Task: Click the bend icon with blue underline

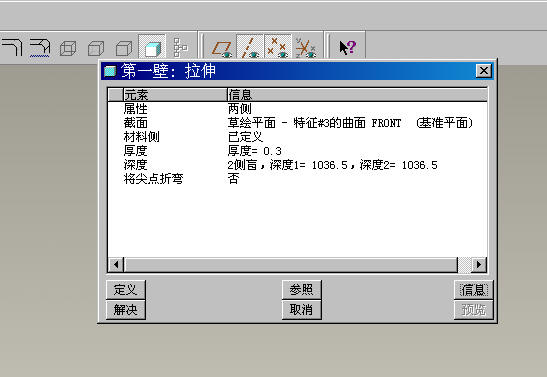Action: click(40, 48)
